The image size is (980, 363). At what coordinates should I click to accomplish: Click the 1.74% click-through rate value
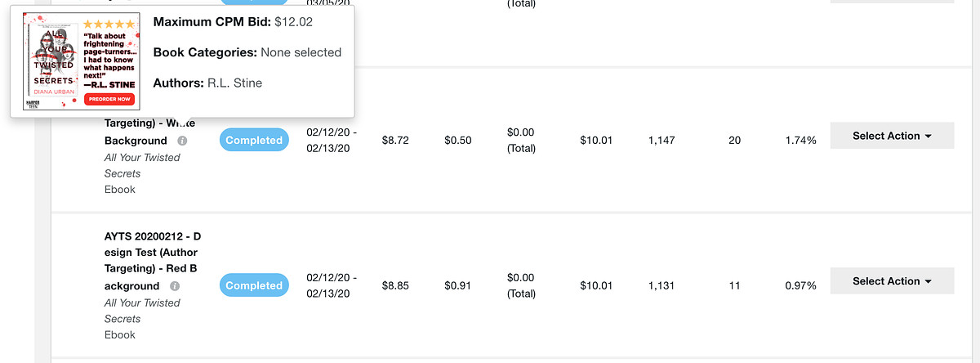(x=800, y=141)
